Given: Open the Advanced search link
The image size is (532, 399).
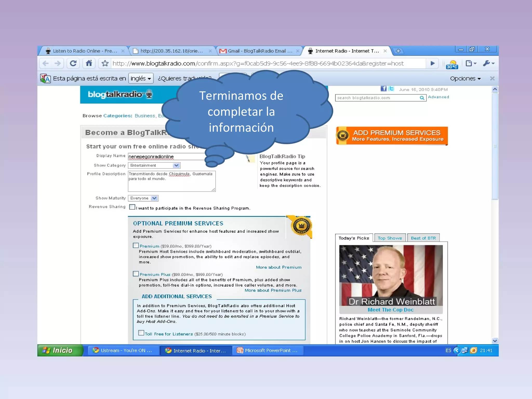Looking at the screenshot, I should 438,97.
